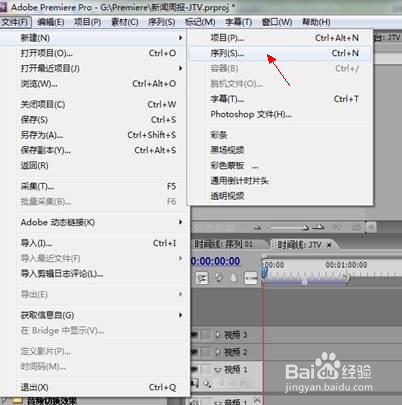
Task: Open the 字幕(T) menu in the menu bar
Action: 239,22
